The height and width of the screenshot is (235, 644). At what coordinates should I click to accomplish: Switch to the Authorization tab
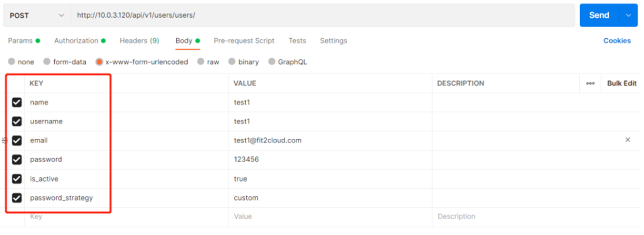76,41
